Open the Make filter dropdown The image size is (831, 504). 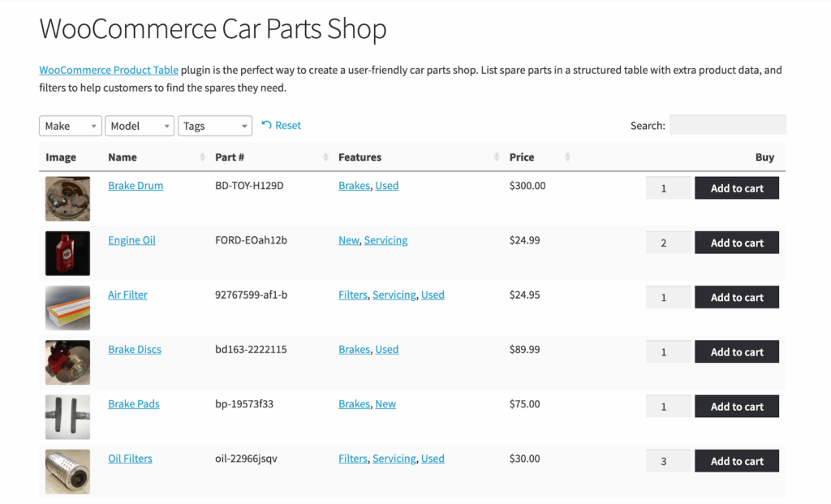click(71, 126)
